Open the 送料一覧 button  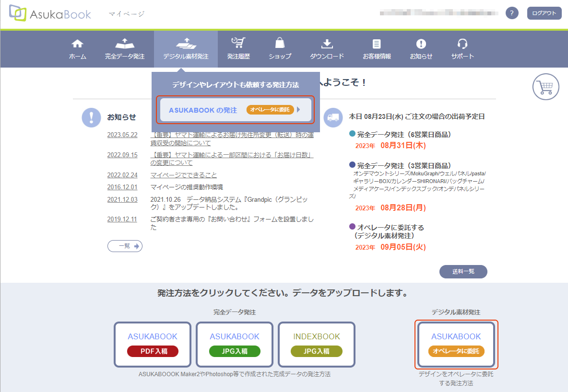(463, 271)
